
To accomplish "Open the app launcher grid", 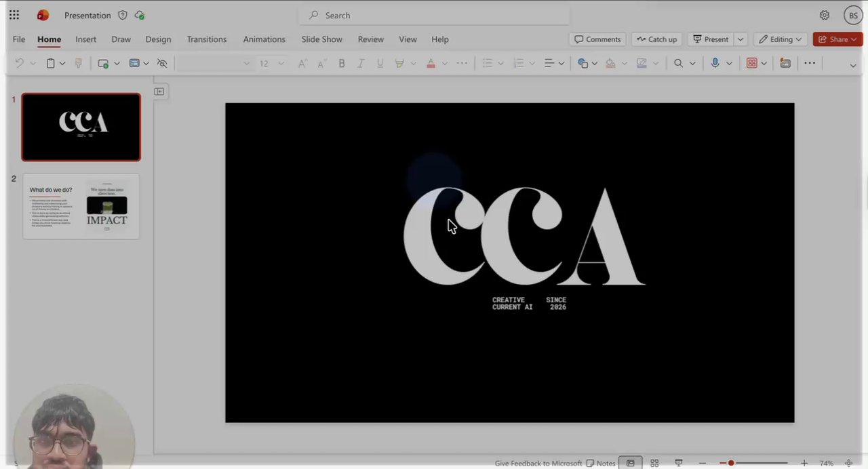I will pyautogui.click(x=14, y=15).
